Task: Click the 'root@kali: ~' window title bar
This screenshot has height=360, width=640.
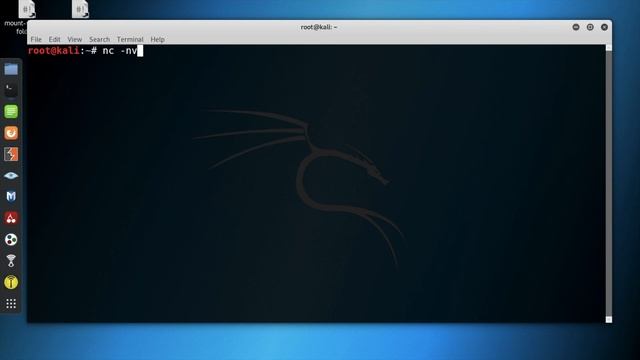Action: pyautogui.click(x=319, y=27)
